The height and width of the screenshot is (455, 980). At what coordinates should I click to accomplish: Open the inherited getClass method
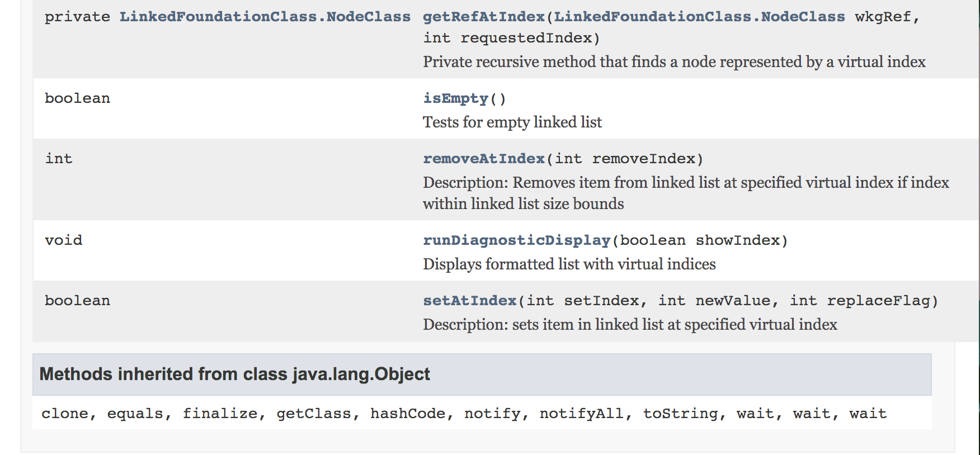click(x=314, y=414)
